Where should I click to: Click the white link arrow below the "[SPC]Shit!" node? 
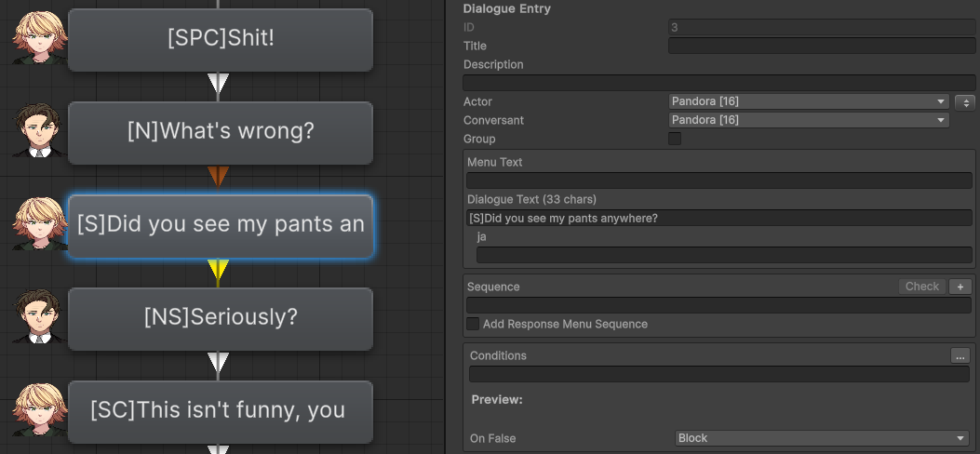[x=218, y=84]
